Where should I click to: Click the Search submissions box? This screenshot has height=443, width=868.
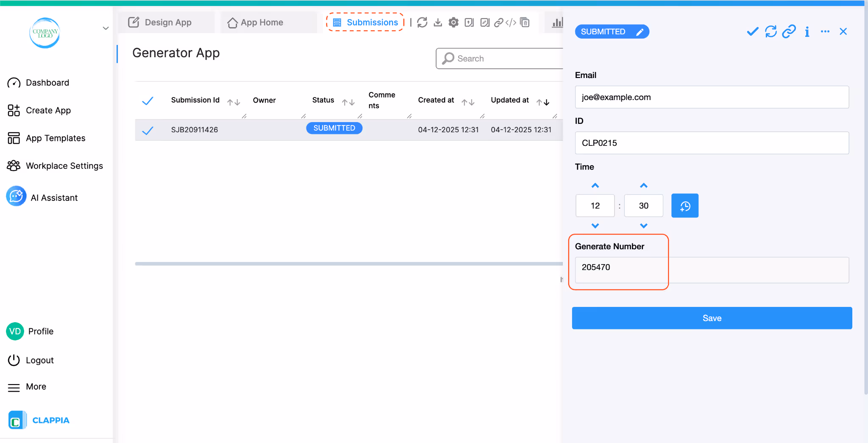[x=499, y=59]
